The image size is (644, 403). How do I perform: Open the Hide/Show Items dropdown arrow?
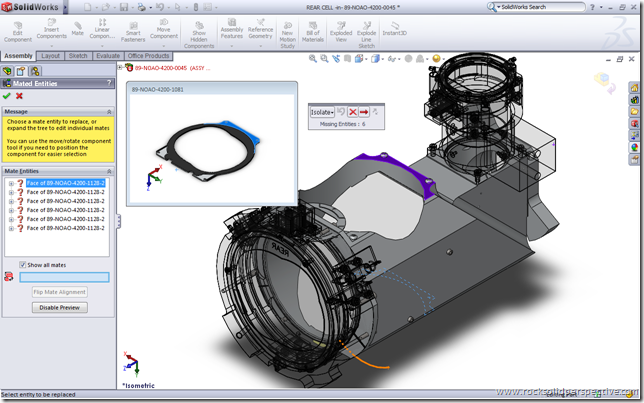[399, 60]
